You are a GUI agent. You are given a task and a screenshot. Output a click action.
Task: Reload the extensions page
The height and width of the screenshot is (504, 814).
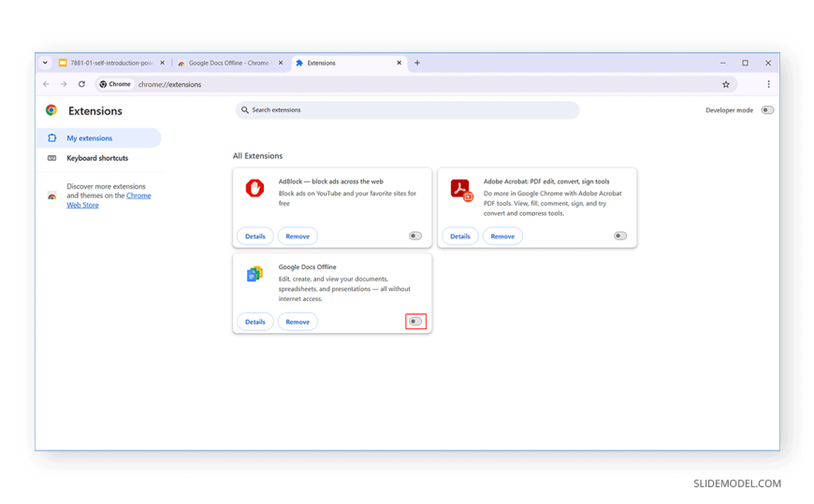(81, 84)
